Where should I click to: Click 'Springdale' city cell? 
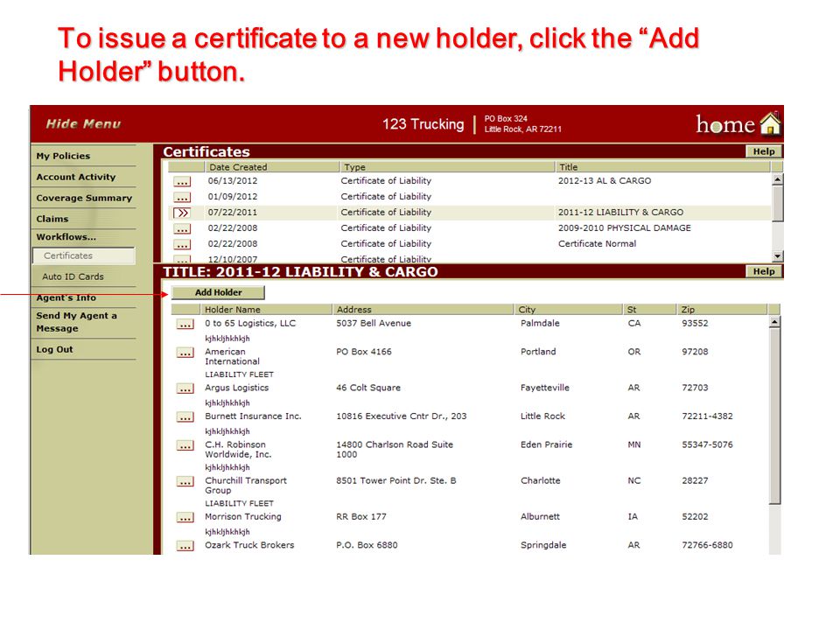[x=543, y=545]
